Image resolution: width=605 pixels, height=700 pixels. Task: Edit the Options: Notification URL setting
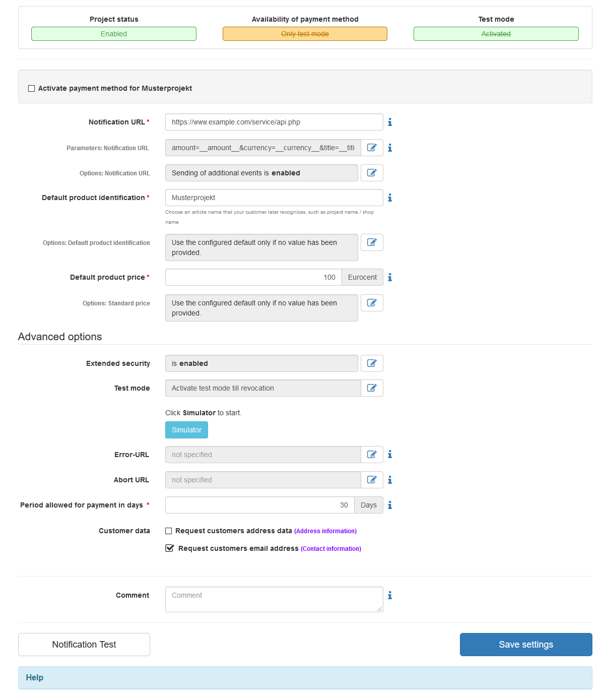(372, 172)
